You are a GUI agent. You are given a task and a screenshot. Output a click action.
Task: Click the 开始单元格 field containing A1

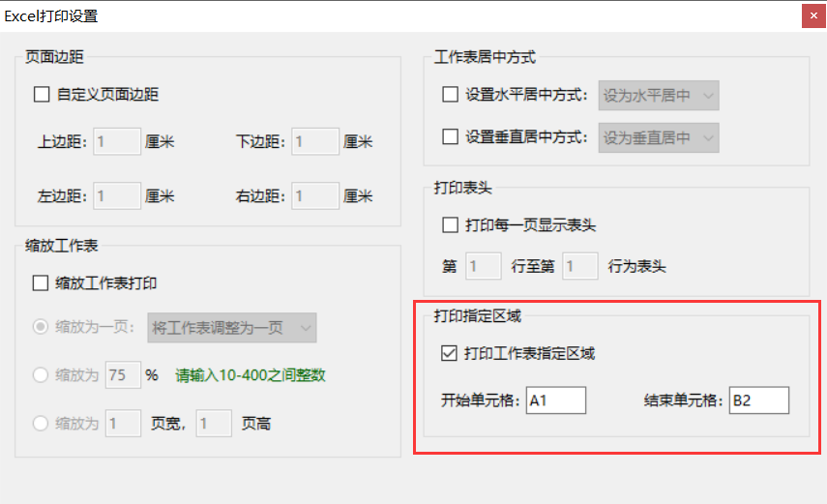[556, 400]
